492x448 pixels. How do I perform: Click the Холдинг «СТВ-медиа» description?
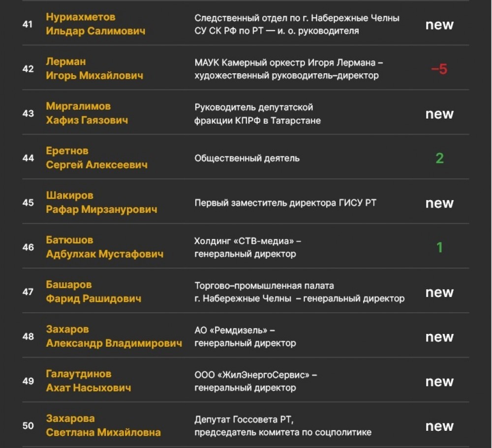tap(247, 247)
